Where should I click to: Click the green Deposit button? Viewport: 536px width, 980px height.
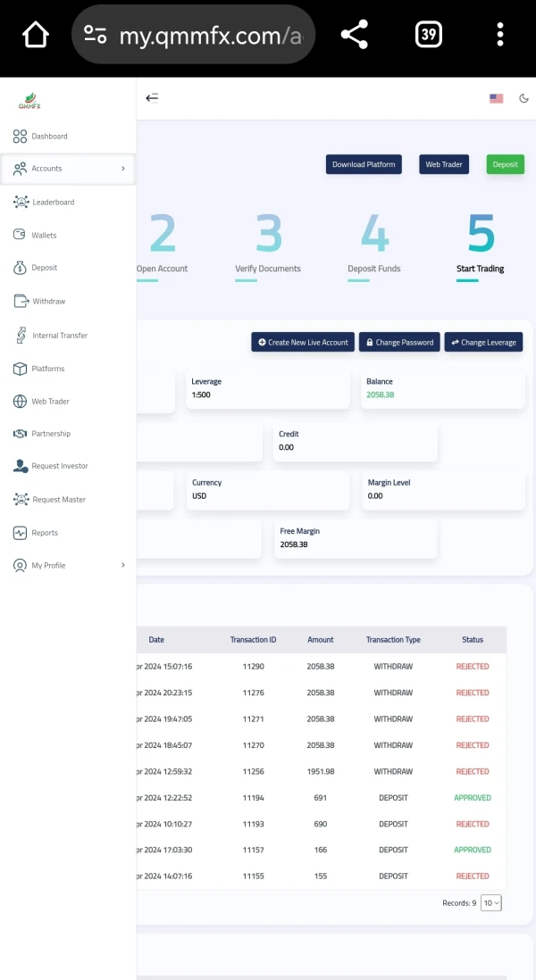[505, 164]
